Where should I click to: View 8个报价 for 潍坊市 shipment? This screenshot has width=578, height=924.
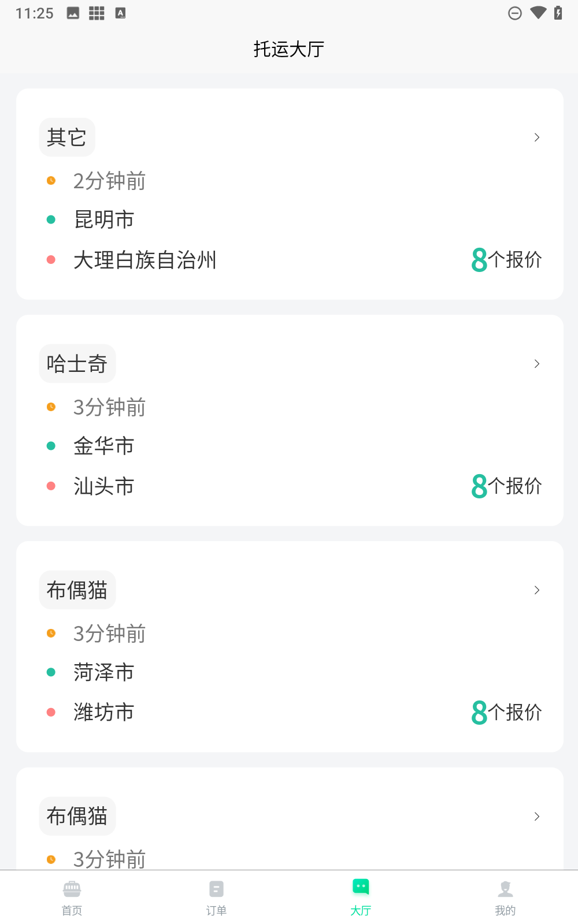(x=506, y=713)
